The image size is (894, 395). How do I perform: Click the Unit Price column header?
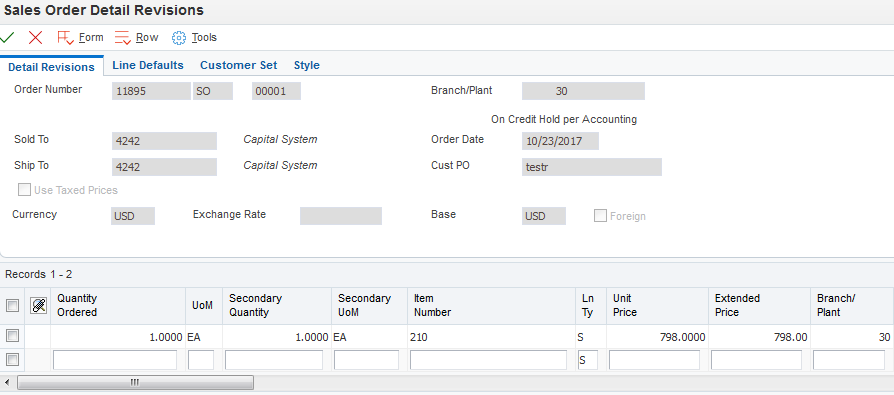click(x=657, y=306)
